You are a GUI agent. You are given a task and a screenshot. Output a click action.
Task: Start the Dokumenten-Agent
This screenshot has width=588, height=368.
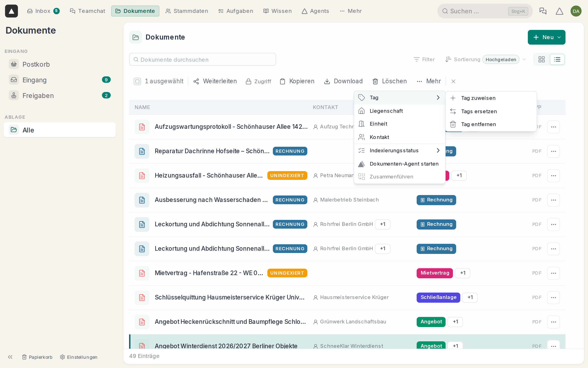coord(399,164)
